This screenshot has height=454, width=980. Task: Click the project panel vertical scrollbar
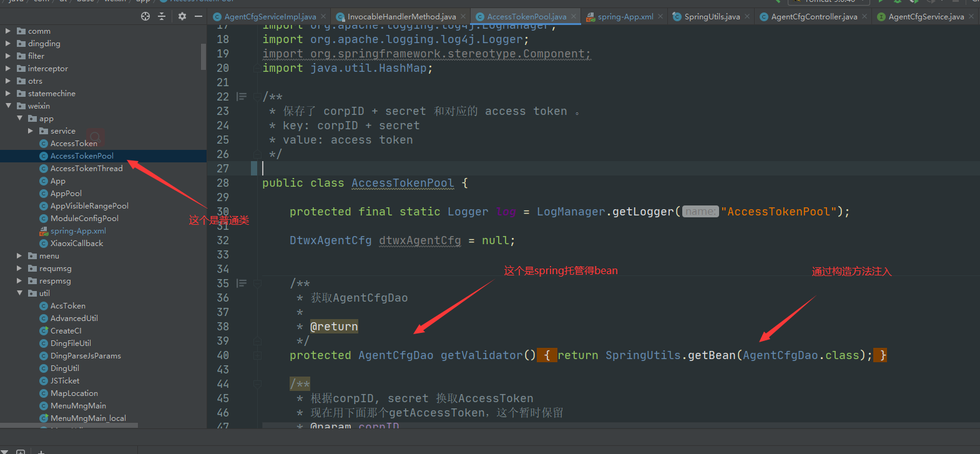click(x=203, y=57)
